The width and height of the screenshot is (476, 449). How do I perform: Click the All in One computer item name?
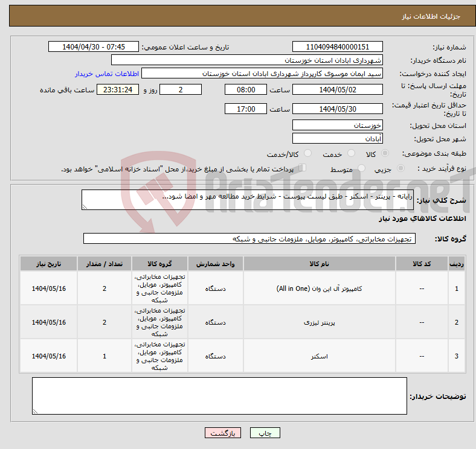320,288
